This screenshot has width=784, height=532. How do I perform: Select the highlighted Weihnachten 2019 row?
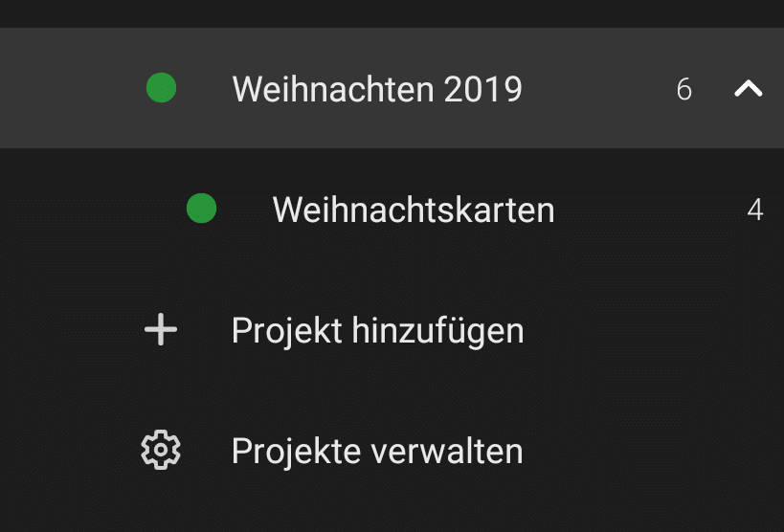[x=392, y=88]
